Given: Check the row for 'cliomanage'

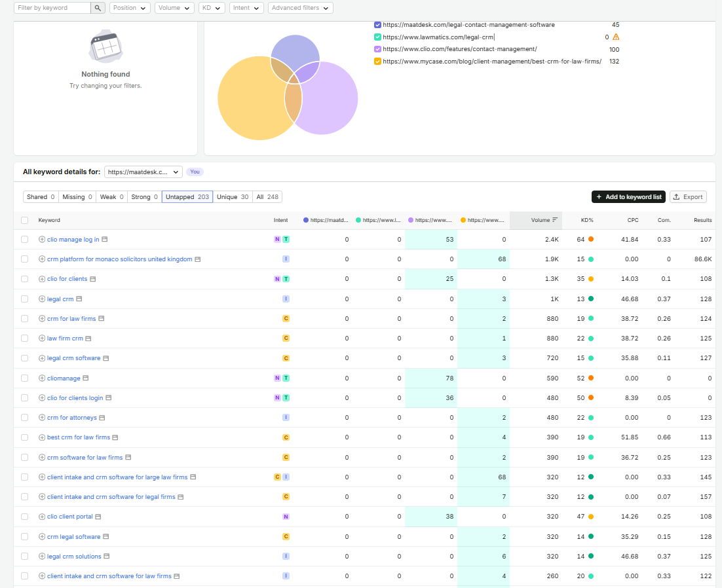Looking at the screenshot, I should coord(25,378).
